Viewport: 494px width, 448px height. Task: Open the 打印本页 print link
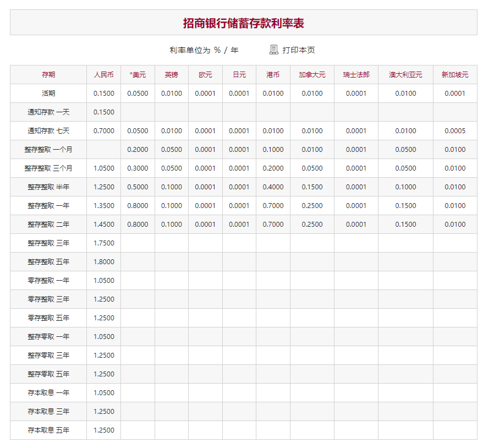coord(298,50)
